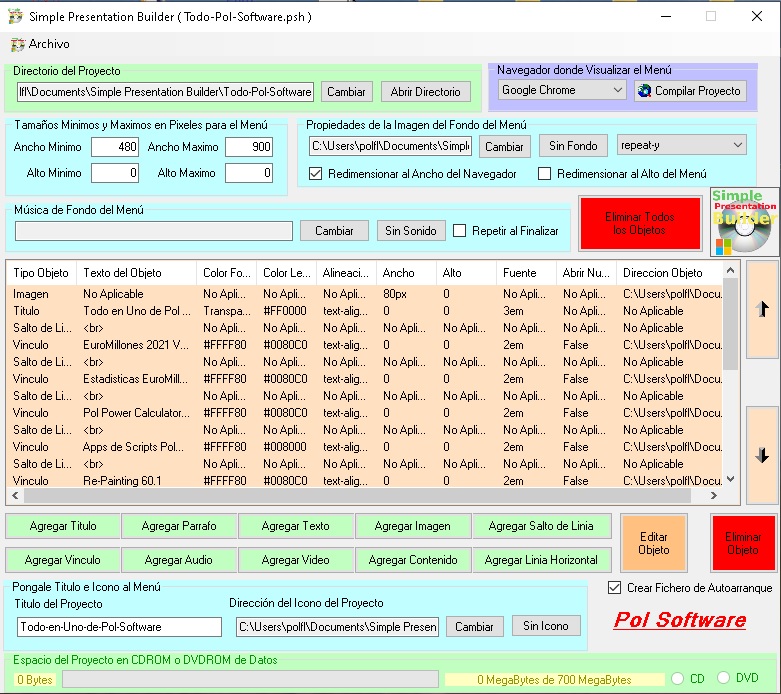Image resolution: width=781 pixels, height=694 pixels.
Task: Open the Archivo menu
Action: coord(40,44)
